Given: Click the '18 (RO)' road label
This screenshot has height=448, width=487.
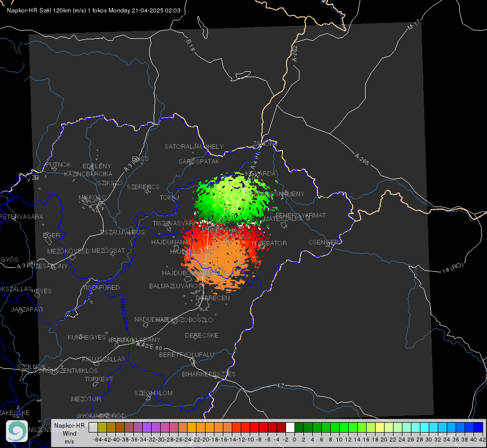Looking at the screenshot, I should point(453,268).
